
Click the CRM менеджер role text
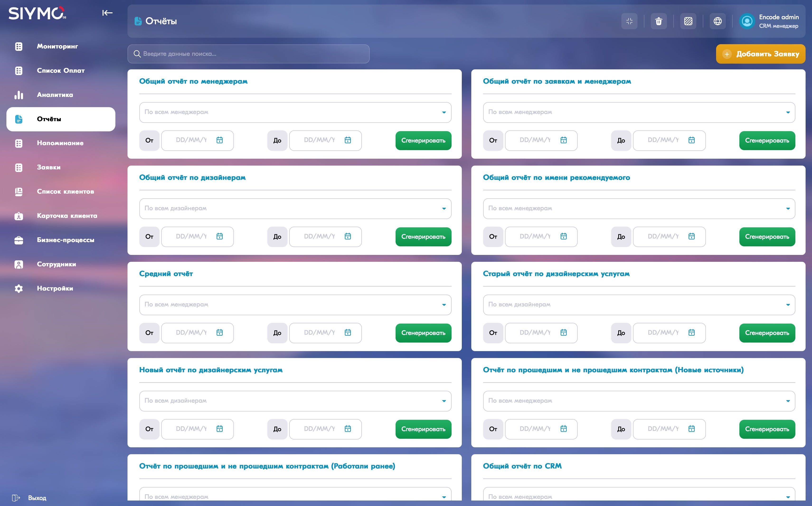[x=779, y=26]
